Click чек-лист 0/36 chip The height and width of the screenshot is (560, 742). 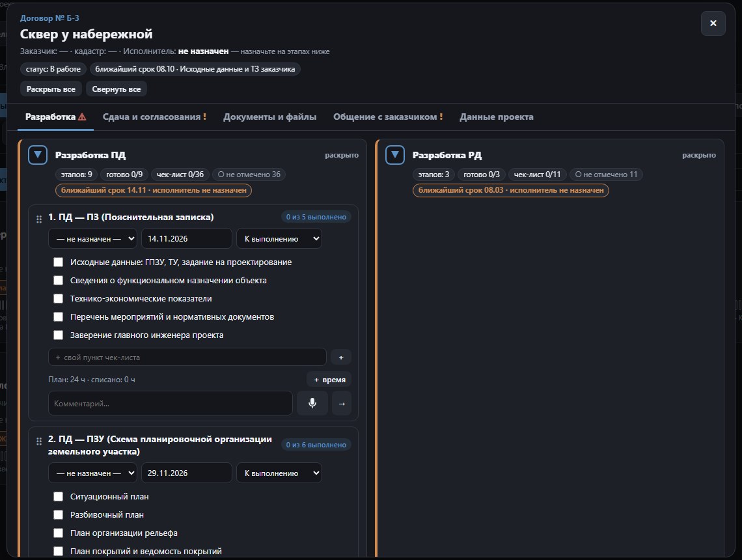click(180, 175)
